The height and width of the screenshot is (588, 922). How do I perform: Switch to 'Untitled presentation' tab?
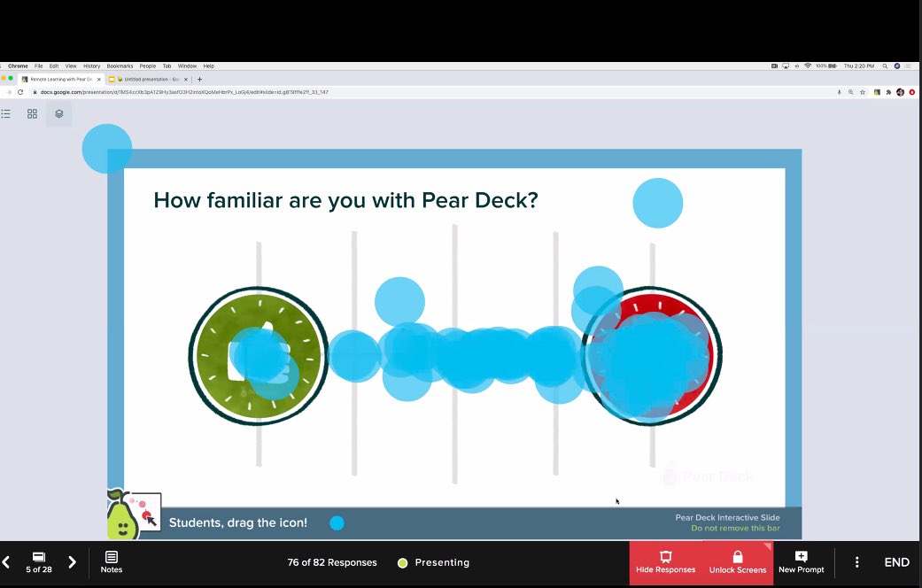click(x=149, y=79)
